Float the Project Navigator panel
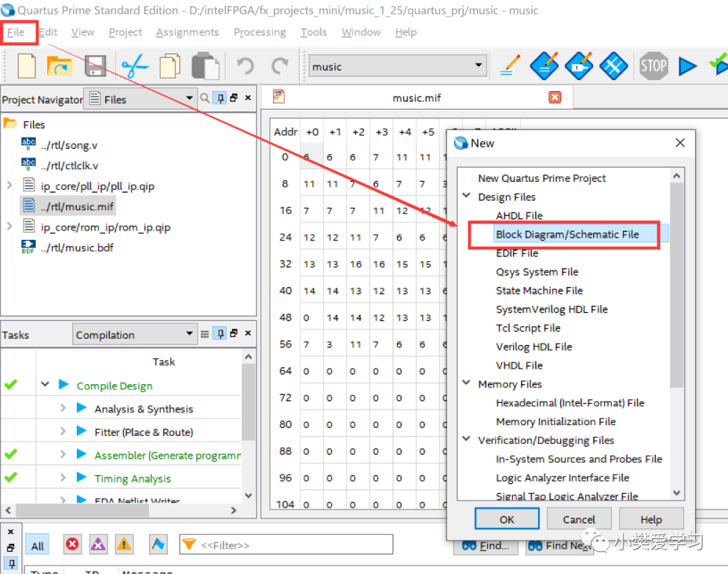The height and width of the screenshot is (574, 728). (234, 98)
